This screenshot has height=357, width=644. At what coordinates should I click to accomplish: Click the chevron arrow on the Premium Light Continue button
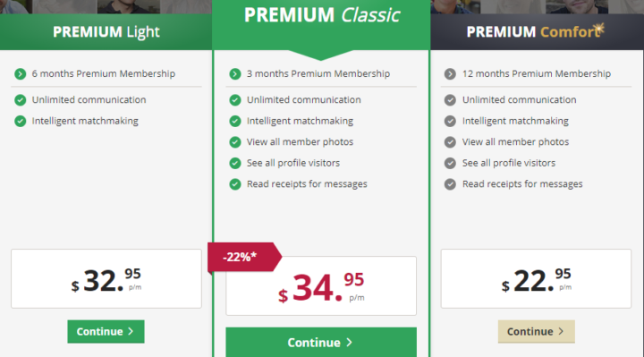(x=131, y=331)
